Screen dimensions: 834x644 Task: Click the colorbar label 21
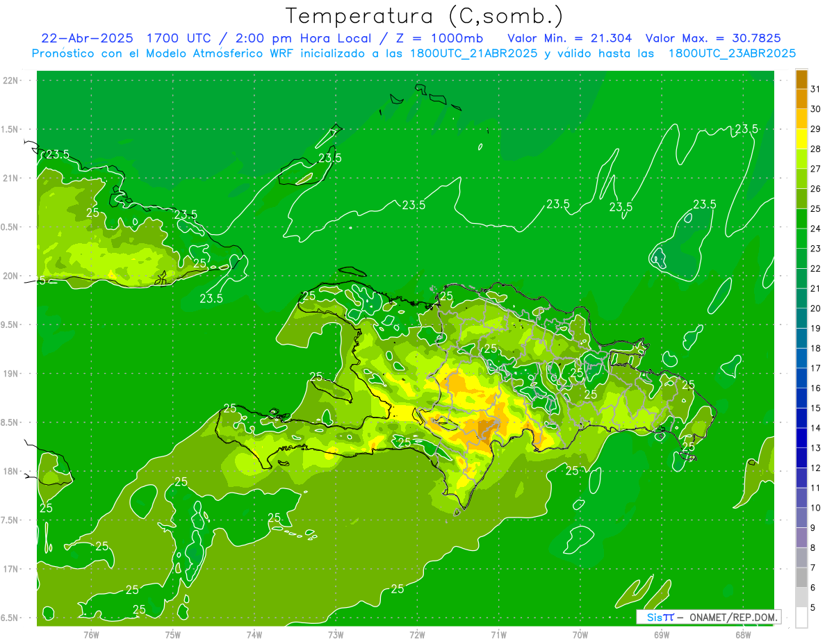click(816, 288)
